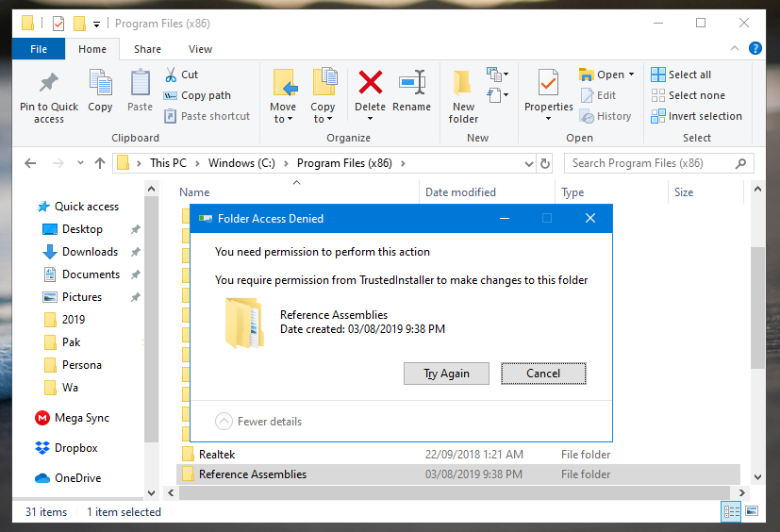Go up one folder level
The height and width of the screenshot is (532, 780).
(x=100, y=163)
